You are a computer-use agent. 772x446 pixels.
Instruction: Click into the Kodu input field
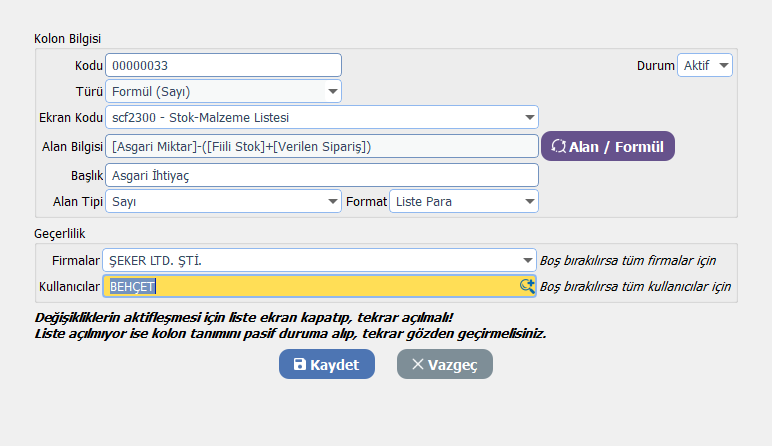pyautogui.click(x=223, y=66)
